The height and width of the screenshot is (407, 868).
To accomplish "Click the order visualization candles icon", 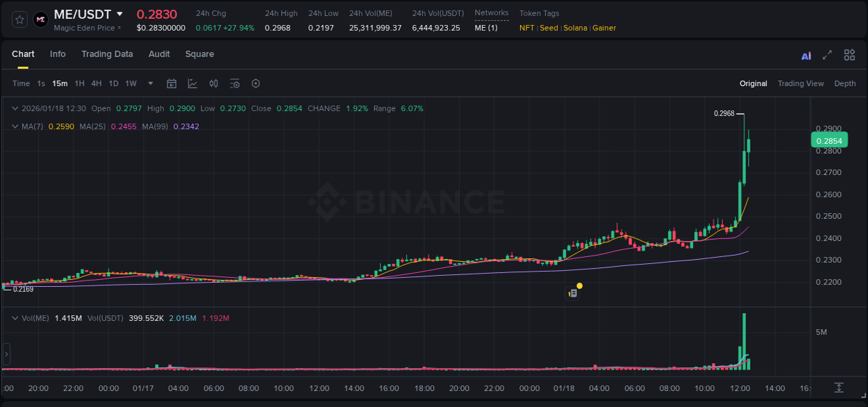I will coord(213,83).
